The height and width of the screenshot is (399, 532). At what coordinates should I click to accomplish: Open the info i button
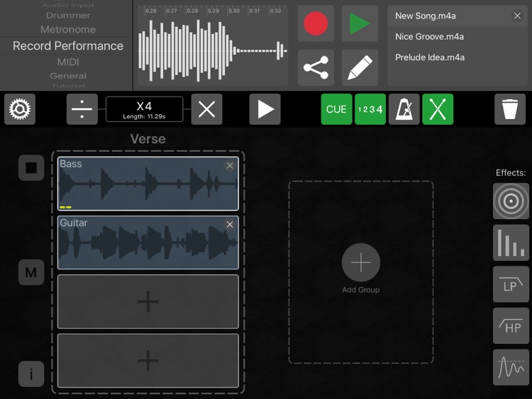pyautogui.click(x=31, y=374)
